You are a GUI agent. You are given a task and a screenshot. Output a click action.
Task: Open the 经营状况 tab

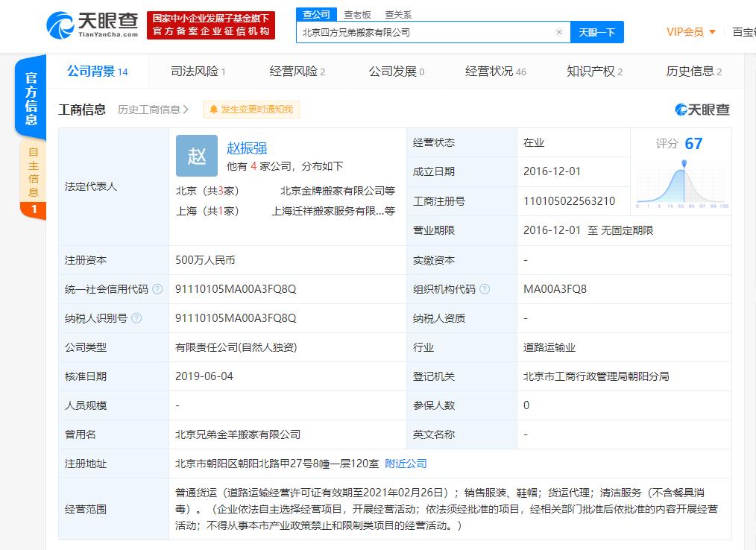click(496, 72)
